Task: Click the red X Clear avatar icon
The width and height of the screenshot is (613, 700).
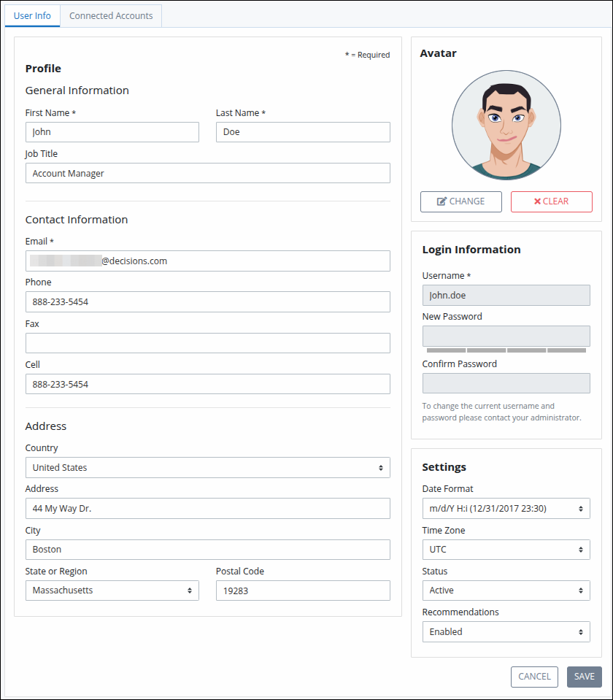Action: [x=537, y=201]
